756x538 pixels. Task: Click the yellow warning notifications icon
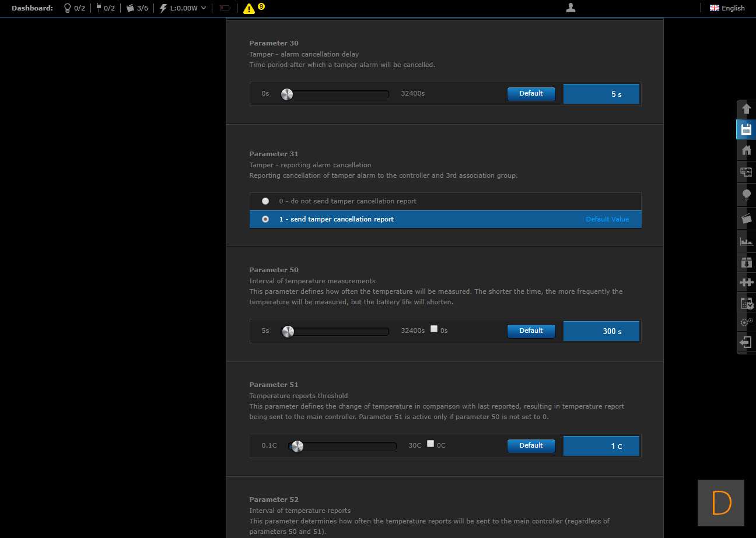click(249, 8)
